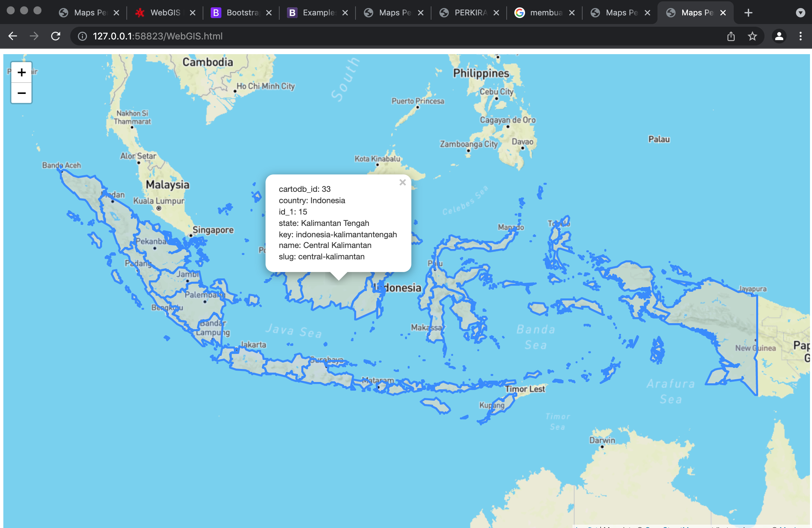
Task: Close the PERKIRA tab
Action: 496,13
